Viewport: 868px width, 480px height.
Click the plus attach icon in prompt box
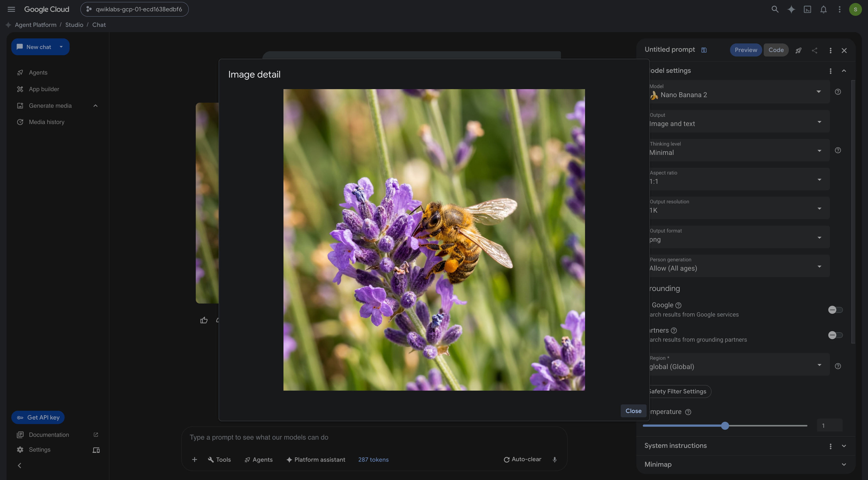195,460
